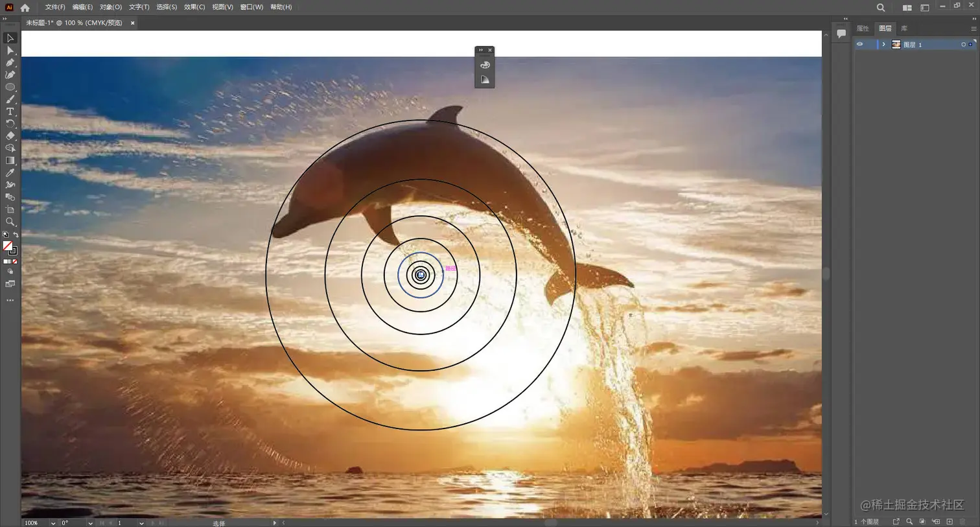Create new layer in Layers panel
This screenshot has height=527, width=980.
950,522
